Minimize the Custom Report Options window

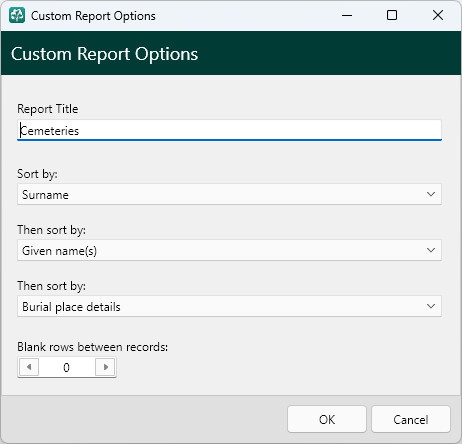(x=347, y=15)
